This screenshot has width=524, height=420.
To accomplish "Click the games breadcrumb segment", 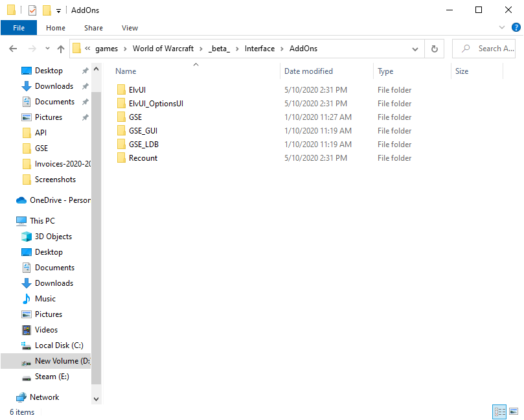I will click(106, 49).
